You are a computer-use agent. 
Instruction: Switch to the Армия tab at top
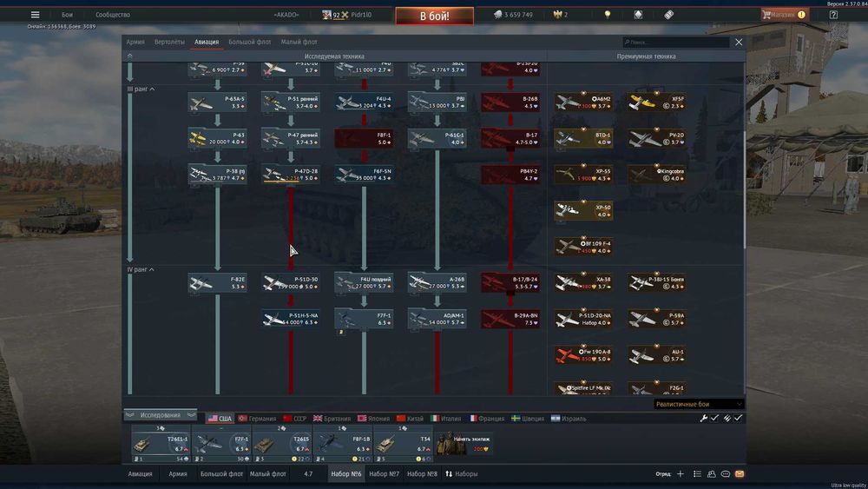point(135,42)
